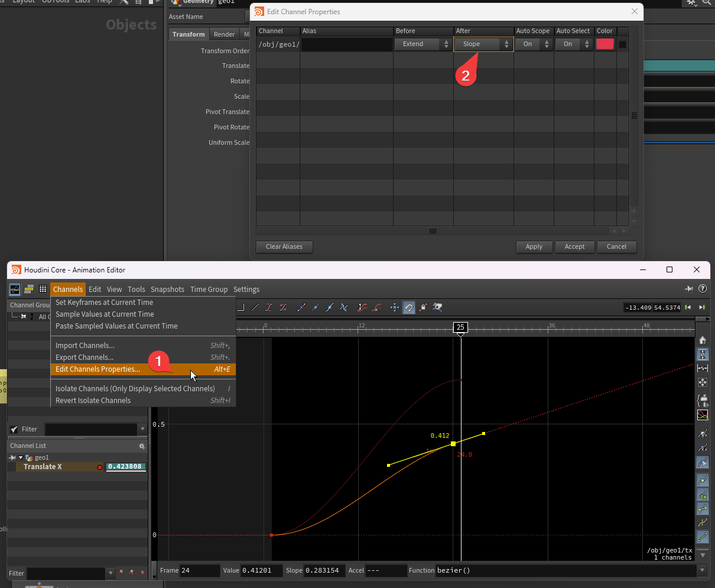Click the red channel color swatch
The image size is (715, 588).
coord(604,44)
